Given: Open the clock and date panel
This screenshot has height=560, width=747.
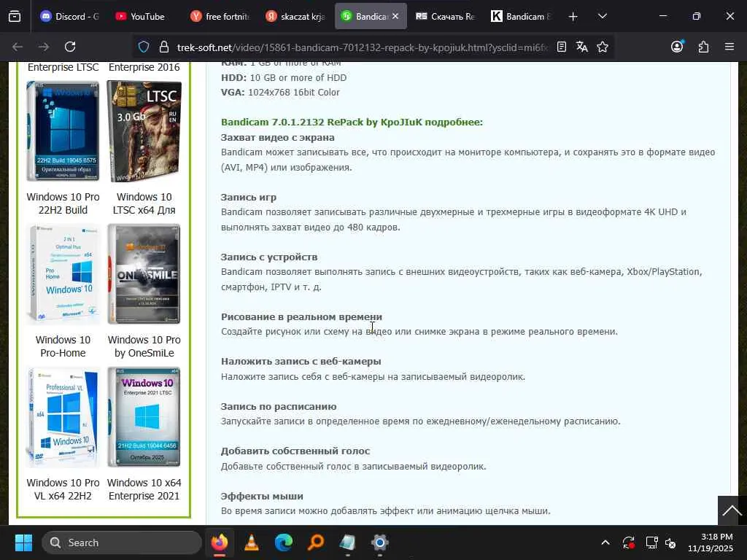Looking at the screenshot, I should click(711, 542).
